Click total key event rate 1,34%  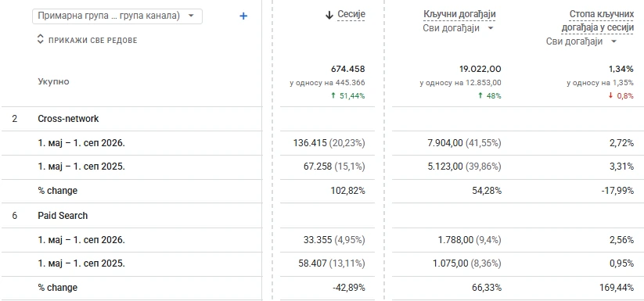coord(622,69)
